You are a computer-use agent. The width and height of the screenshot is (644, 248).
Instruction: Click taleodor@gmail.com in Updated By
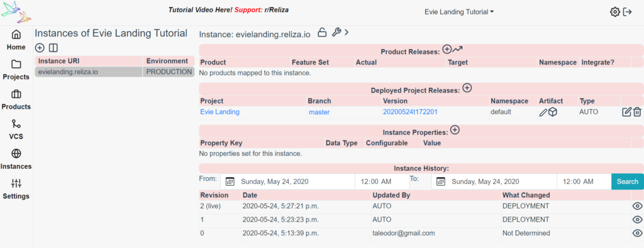pyautogui.click(x=403, y=233)
